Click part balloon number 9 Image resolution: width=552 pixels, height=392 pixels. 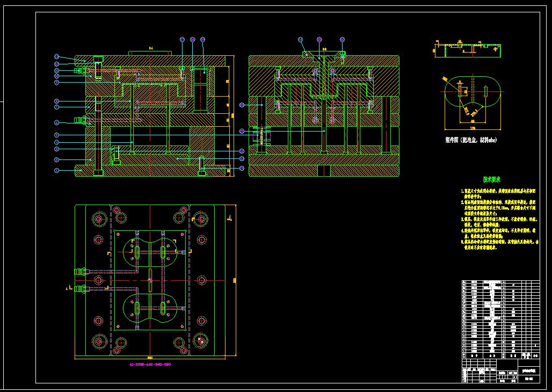56,82
